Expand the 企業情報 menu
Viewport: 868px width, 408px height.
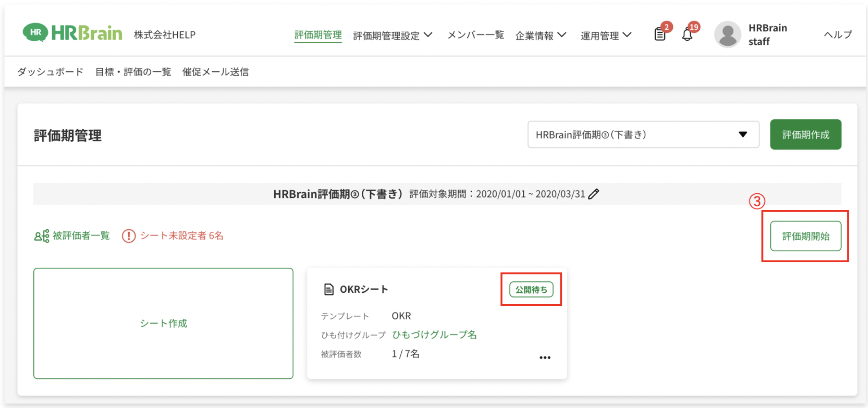(x=541, y=35)
